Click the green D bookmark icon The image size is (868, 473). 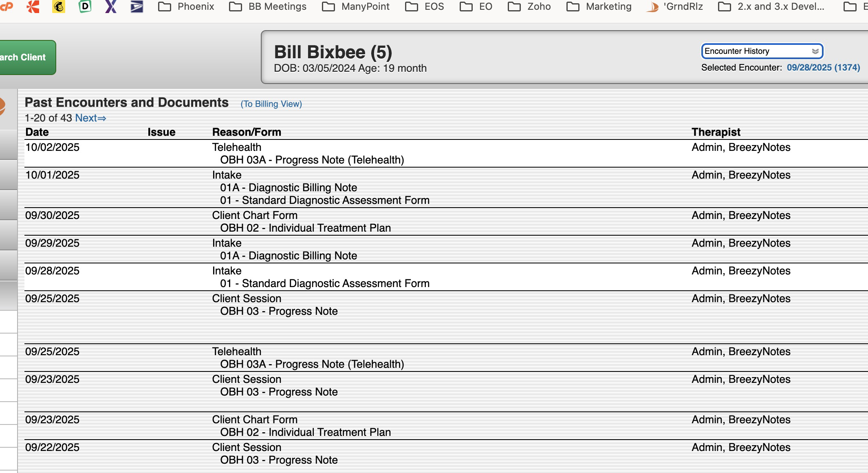pos(85,6)
